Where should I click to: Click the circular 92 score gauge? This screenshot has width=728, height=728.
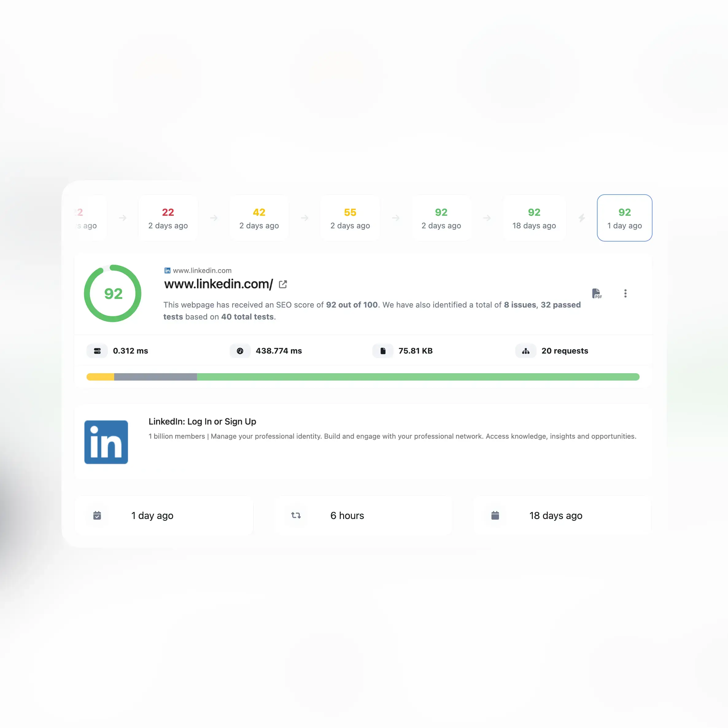113,293
